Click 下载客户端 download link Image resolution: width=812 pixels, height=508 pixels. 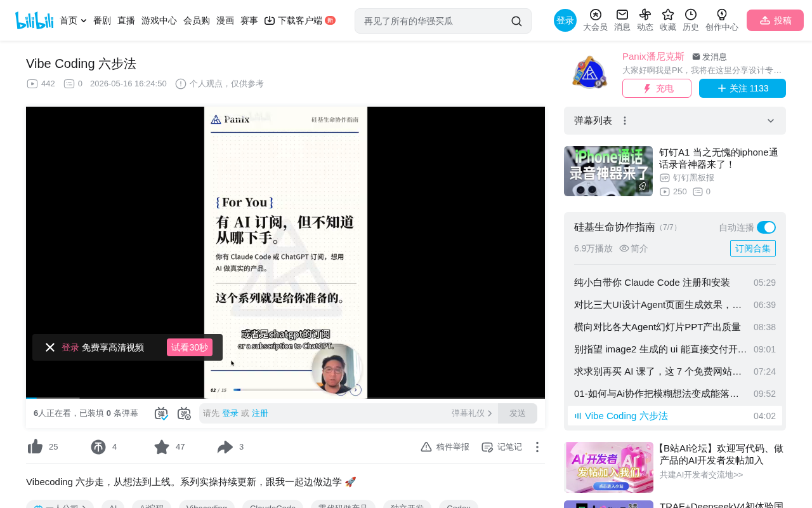299,20
